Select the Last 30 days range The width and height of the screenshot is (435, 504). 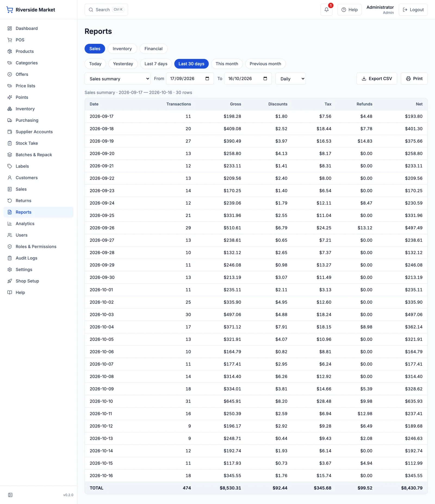coord(191,64)
